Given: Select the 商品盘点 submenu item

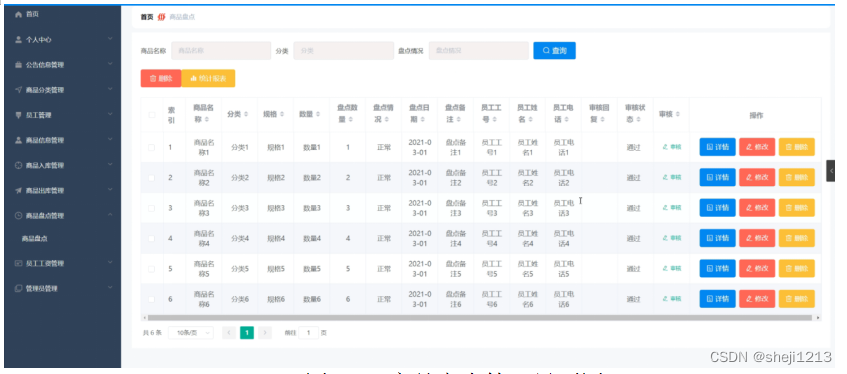Looking at the screenshot, I should pos(35,238).
